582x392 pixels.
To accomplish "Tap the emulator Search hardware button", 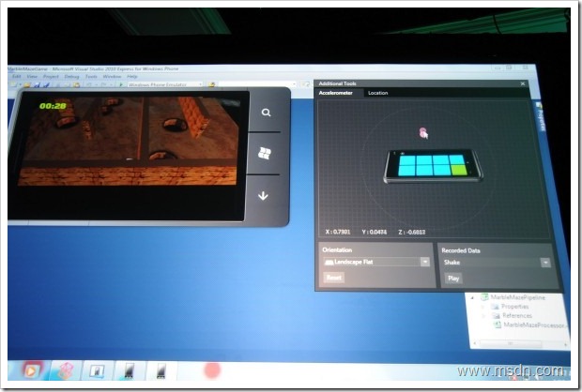I will [x=266, y=113].
